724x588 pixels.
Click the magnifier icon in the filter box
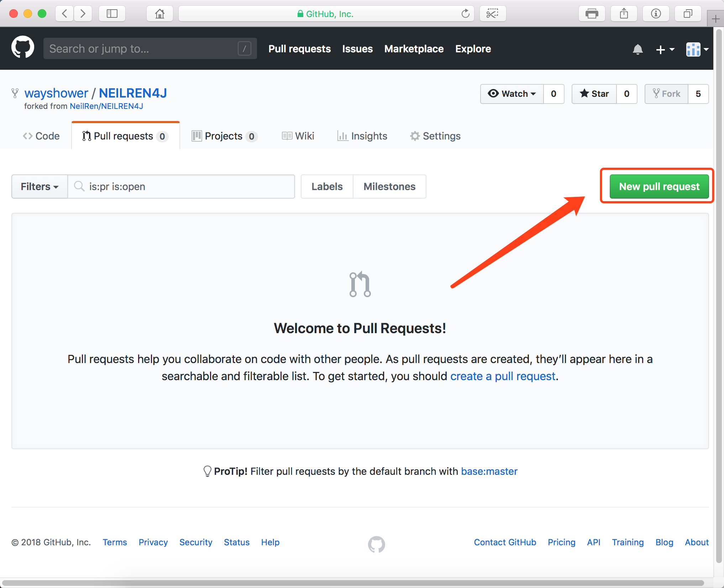[x=79, y=186]
